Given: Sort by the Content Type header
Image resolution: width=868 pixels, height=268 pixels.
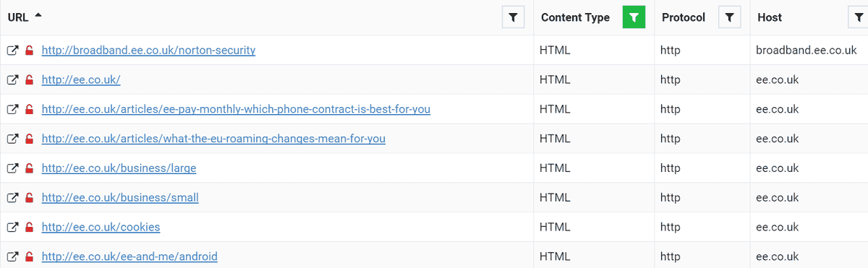Looking at the screenshot, I should [575, 17].
